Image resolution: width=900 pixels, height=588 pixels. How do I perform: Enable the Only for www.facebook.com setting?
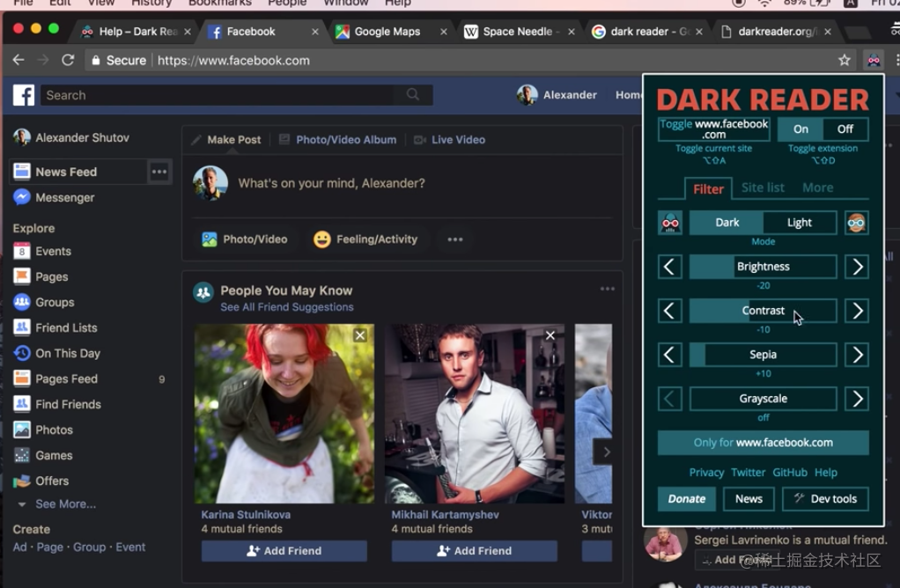(x=763, y=443)
